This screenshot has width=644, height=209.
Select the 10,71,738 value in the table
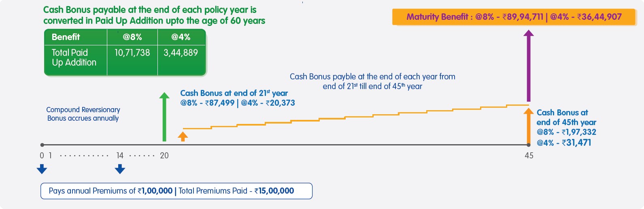tap(132, 53)
